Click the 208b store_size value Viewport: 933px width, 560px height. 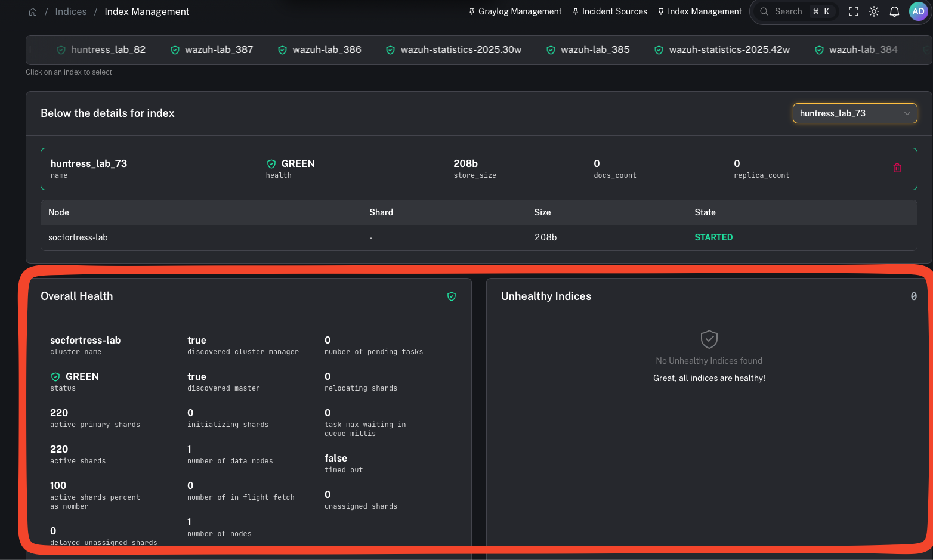[465, 163]
